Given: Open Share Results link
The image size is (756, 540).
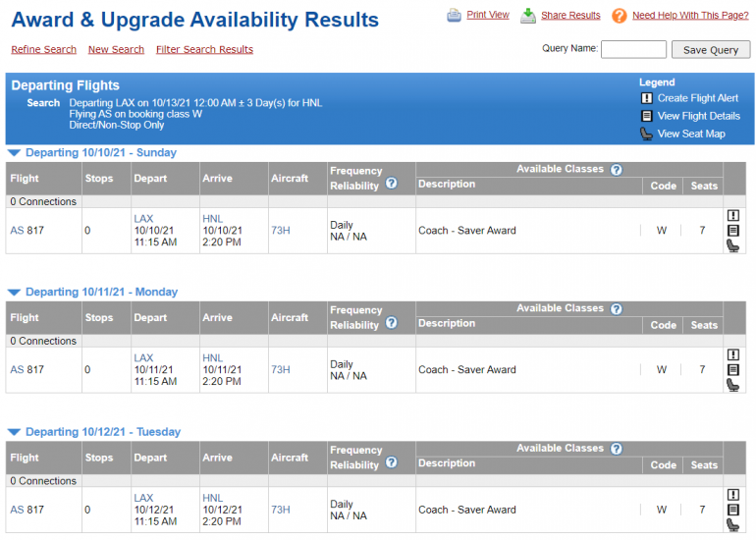Looking at the screenshot, I should pos(569,16).
